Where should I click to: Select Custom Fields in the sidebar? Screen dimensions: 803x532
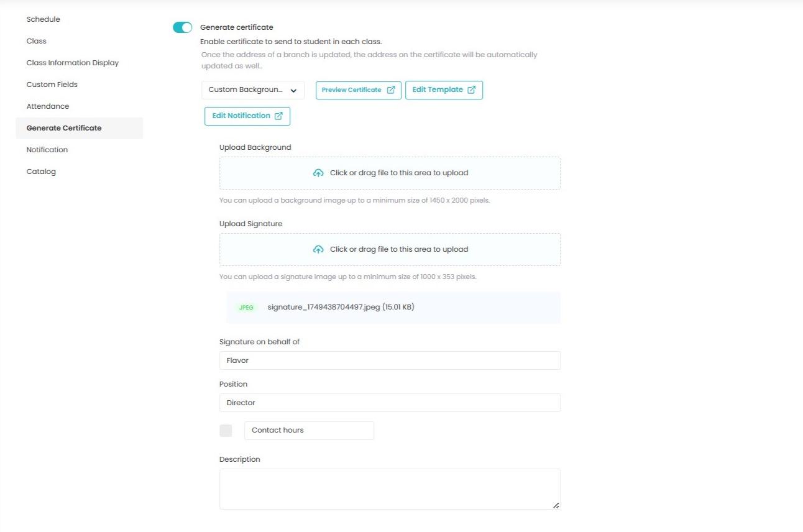[x=52, y=85]
